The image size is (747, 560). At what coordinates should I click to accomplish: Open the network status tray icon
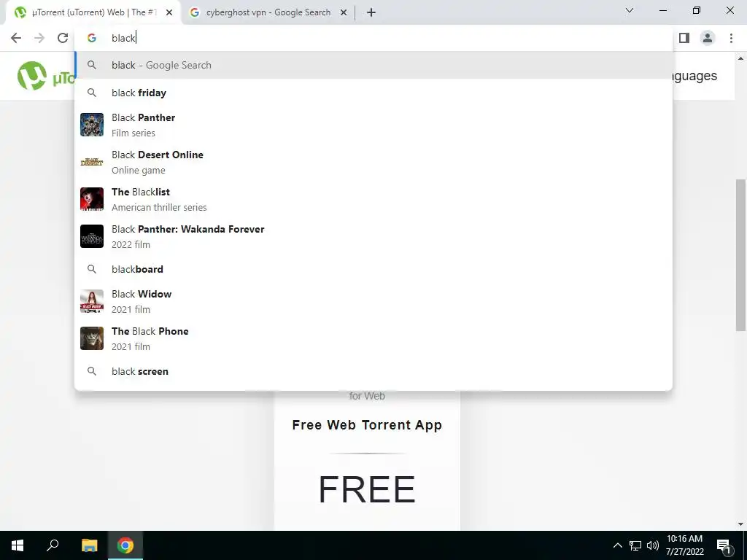click(x=635, y=545)
